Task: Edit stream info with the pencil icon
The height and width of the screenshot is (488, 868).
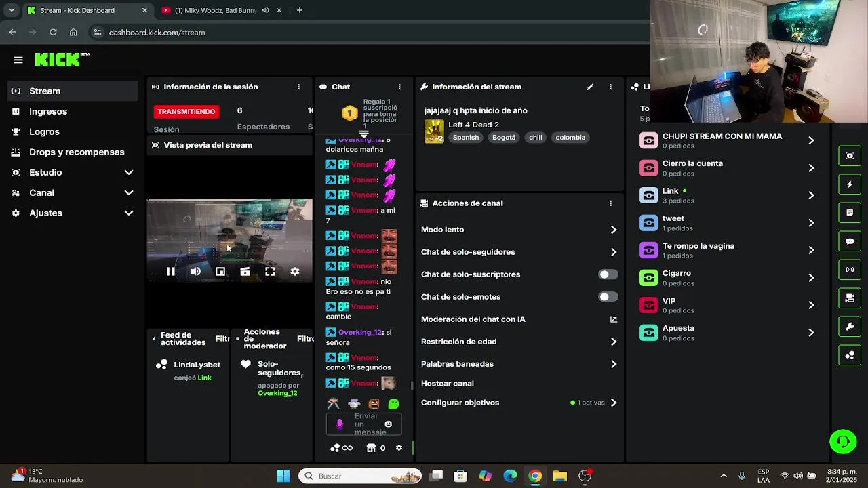Action: (x=590, y=87)
